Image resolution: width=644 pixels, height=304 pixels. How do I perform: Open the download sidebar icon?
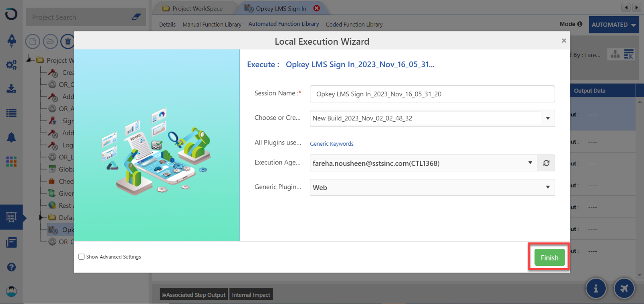(11, 89)
